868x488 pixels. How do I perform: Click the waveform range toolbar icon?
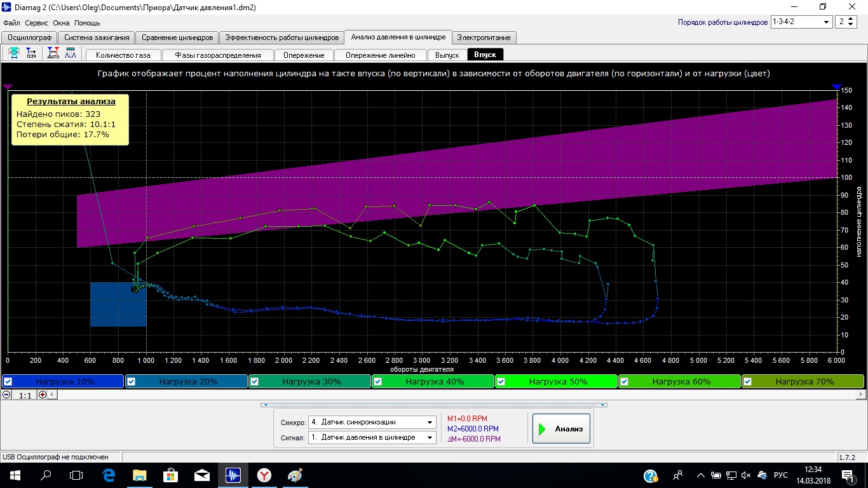tap(14, 54)
